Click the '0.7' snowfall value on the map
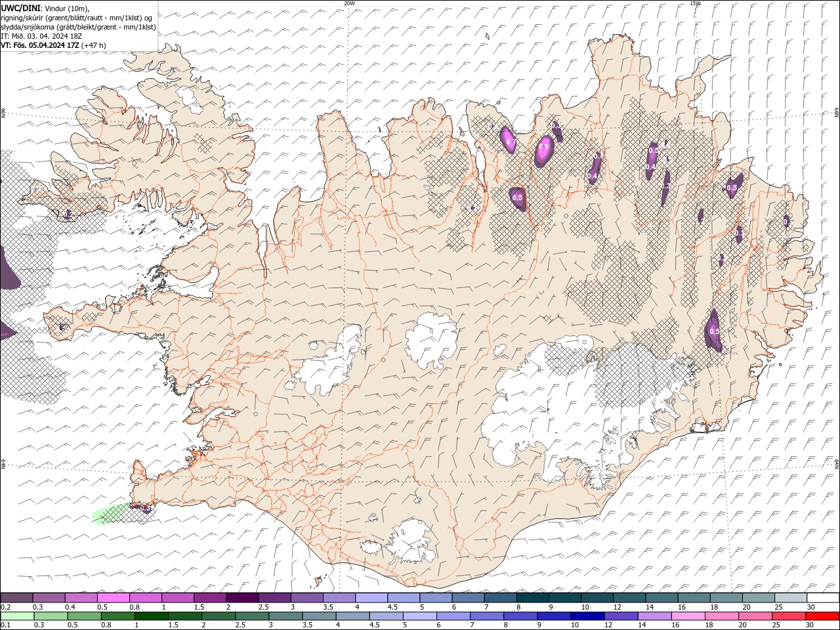This screenshot has height=630, width=840. 511,142
